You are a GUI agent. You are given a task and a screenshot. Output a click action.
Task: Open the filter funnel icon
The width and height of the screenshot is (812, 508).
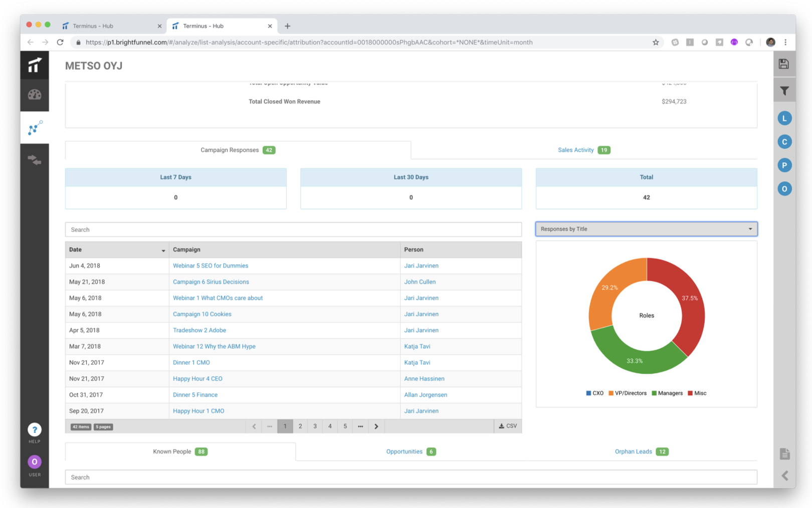tap(784, 91)
